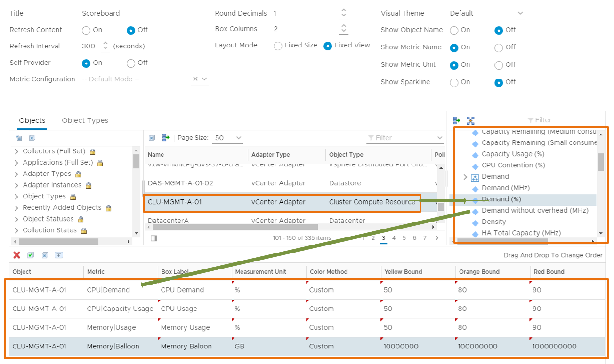The width and height of the screenshot is (614, 364).
Task: Click the lock icon next to Collectors (Full Set)
Action: 93,151
